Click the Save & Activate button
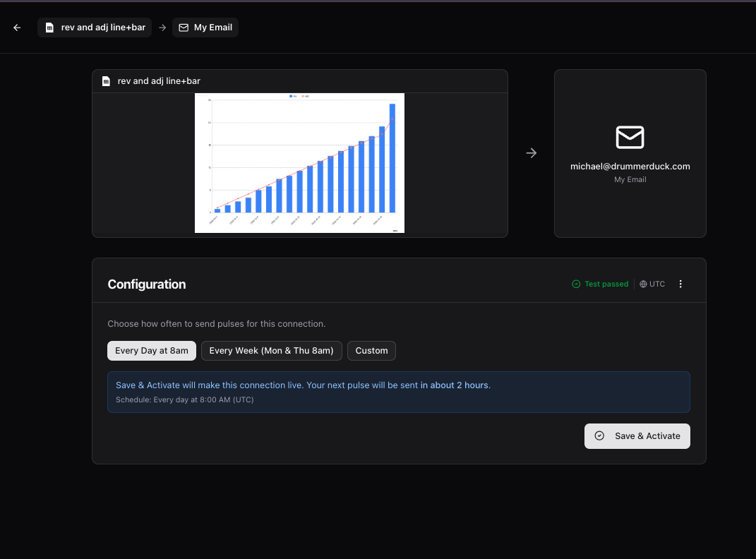Viewport: 756px width, 559px height. click(637, 436)
